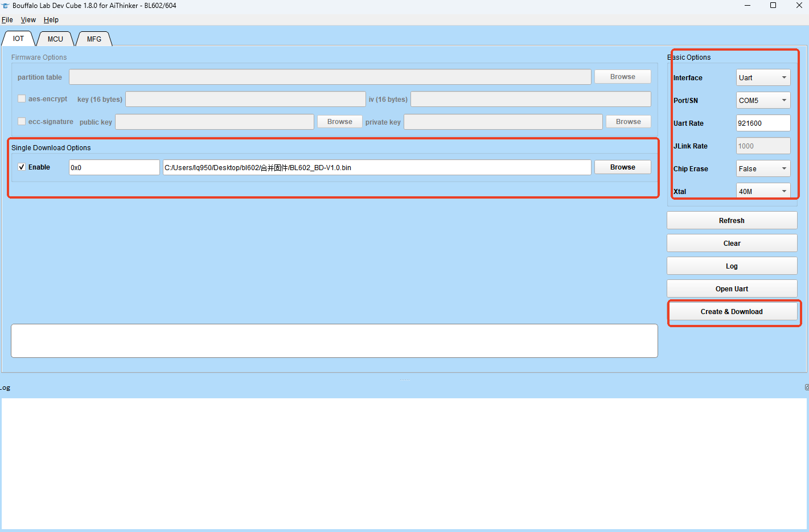Minimize the Dev Cube window
809x532 pixels.
point(748,6)
